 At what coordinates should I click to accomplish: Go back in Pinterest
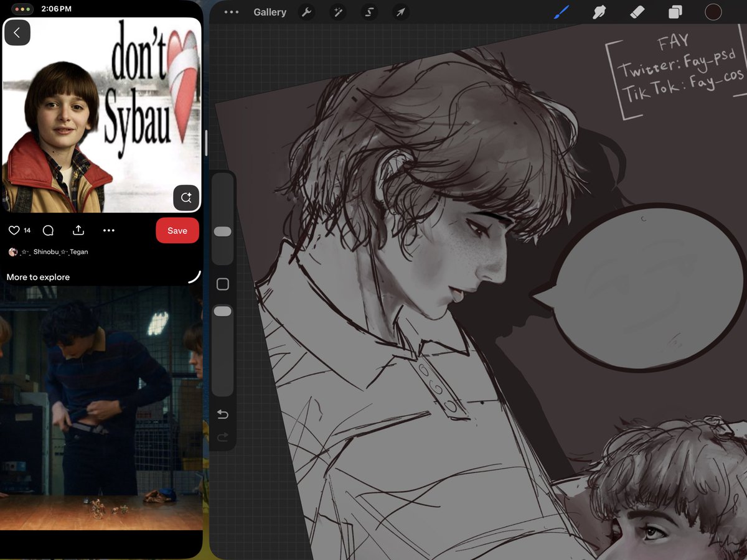click(x=17, y=33)
